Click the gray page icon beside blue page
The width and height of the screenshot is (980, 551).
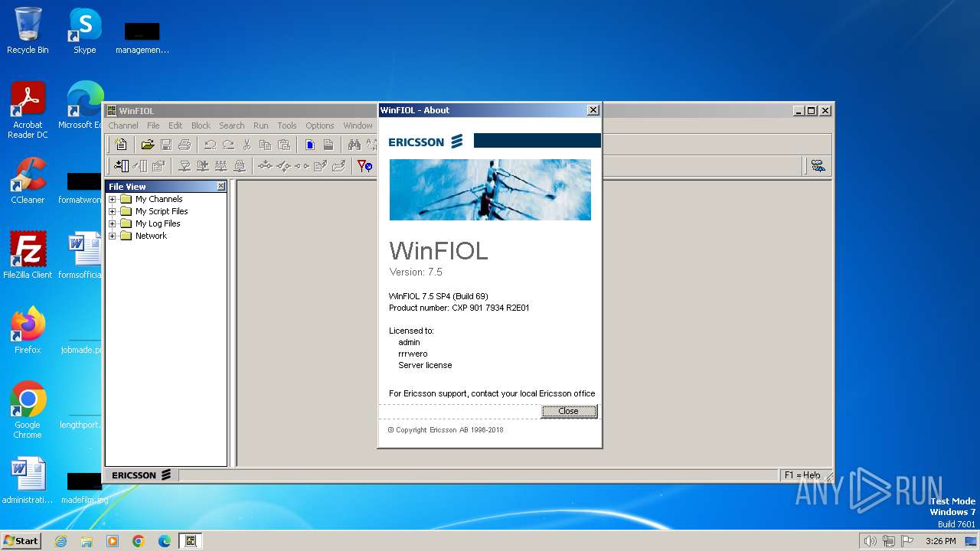pyautogui.click(x=328, y=145)
